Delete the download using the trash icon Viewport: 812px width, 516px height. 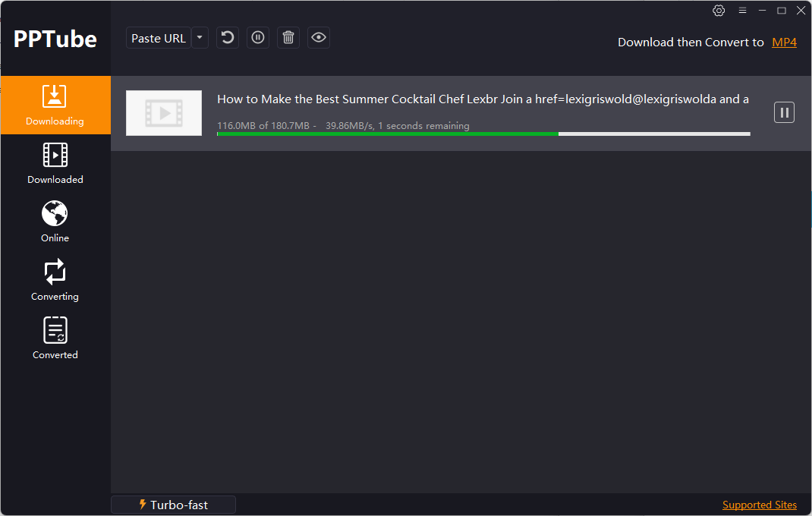288,37
